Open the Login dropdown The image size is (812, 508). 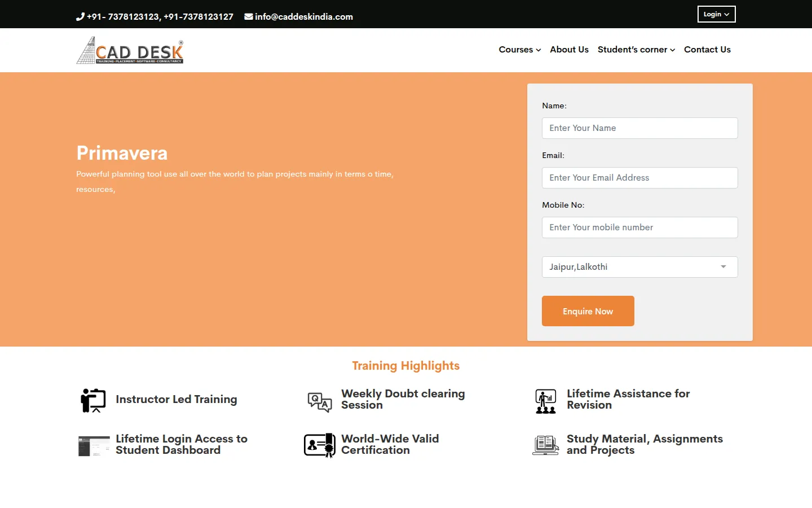tap(716, 14)
